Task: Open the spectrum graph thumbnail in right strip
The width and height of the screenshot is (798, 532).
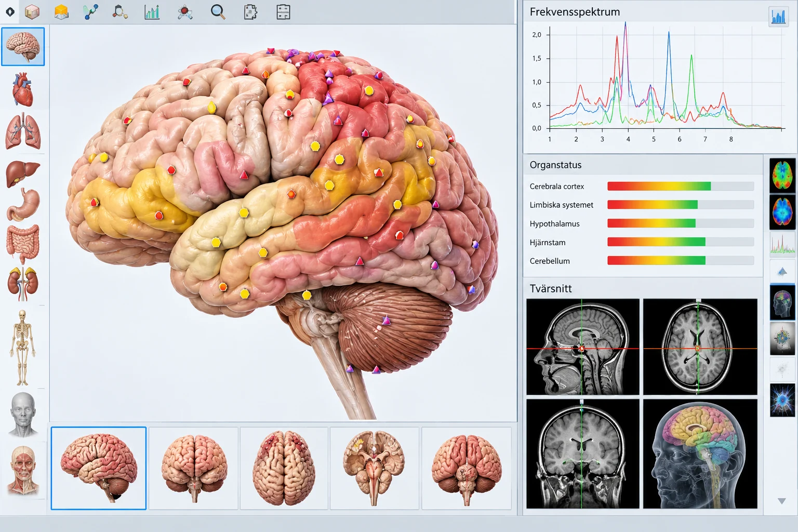Action: (782, 244)
